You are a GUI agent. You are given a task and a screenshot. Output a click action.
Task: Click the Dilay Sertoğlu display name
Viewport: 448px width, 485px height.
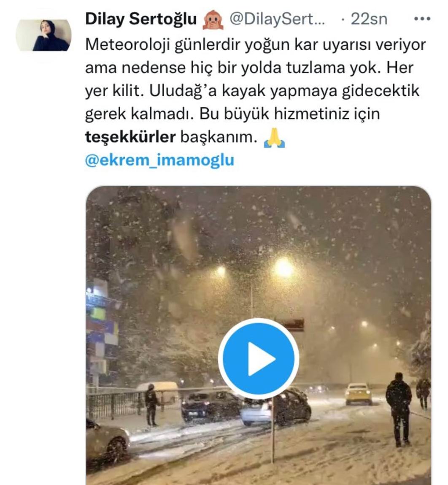click(141, 19)
